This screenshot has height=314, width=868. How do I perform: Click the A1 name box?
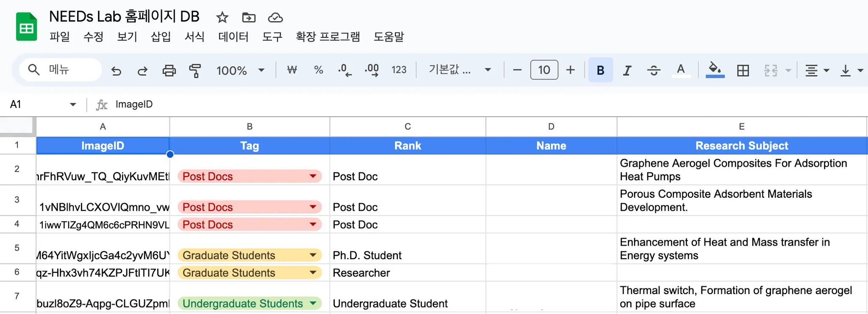click(38, 104)
